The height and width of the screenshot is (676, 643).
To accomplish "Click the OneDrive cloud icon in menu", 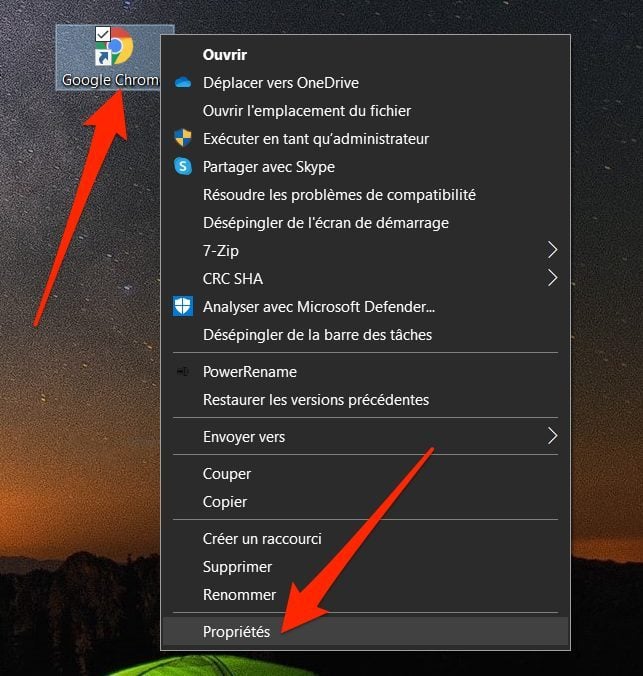I will click(x=183, y=83).
